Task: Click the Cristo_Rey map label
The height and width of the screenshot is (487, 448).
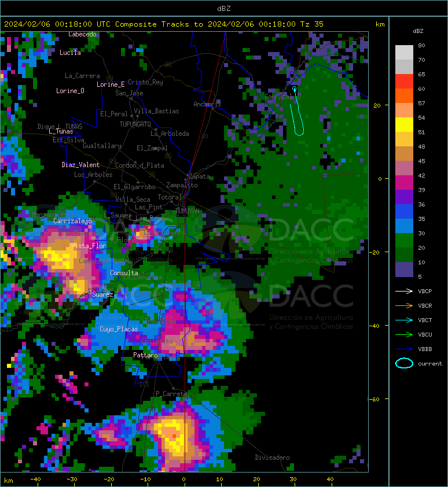Action: coord(145,82)
